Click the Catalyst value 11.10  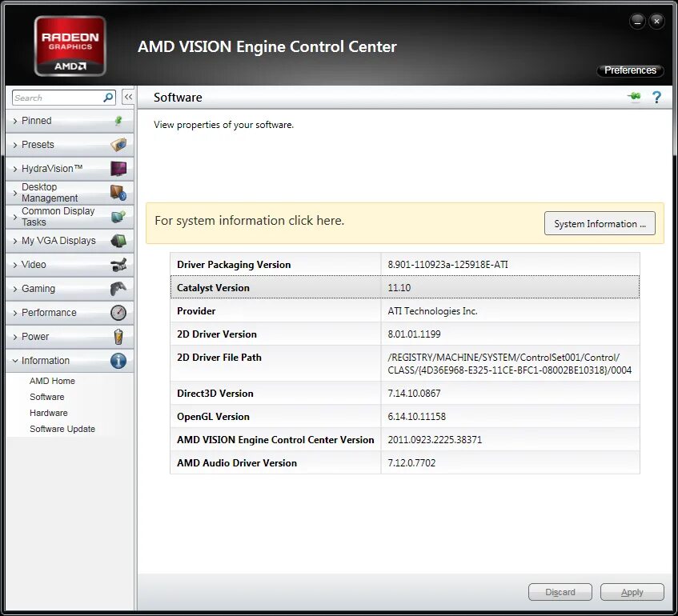click(x=399, y=287)
